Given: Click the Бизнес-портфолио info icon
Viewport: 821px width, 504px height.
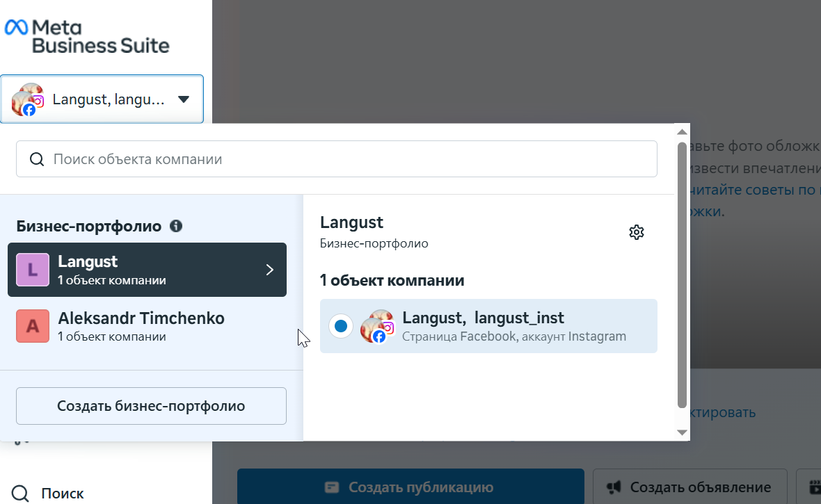Looking at the screenshot, I should 176,226.
